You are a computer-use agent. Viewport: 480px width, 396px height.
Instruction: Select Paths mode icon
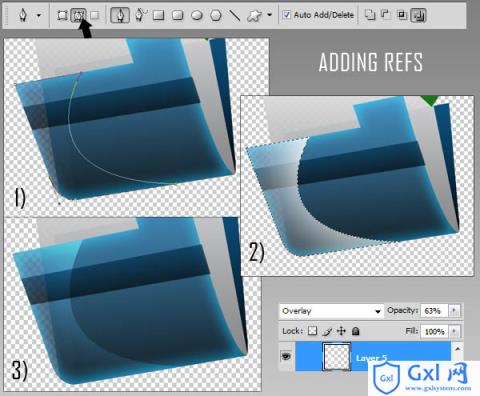79,15
